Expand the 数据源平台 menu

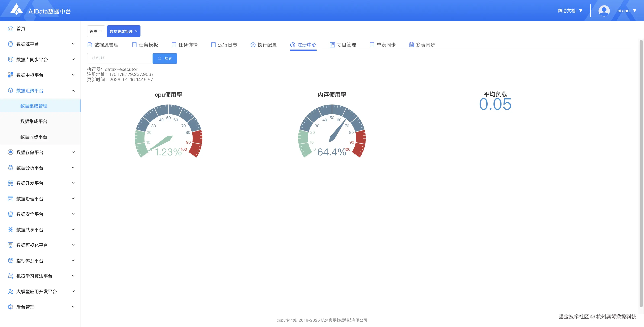(x=73, y=44)
